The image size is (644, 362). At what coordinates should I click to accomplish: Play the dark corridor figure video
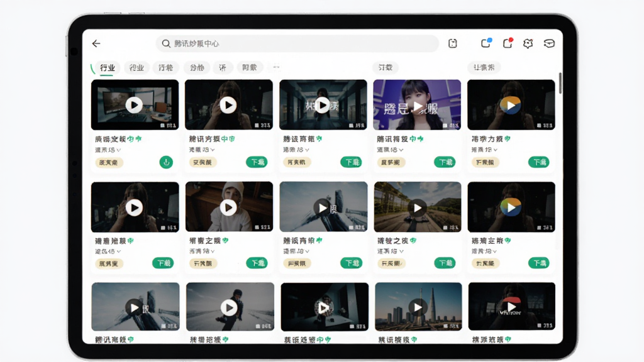[x=323, y=106]
